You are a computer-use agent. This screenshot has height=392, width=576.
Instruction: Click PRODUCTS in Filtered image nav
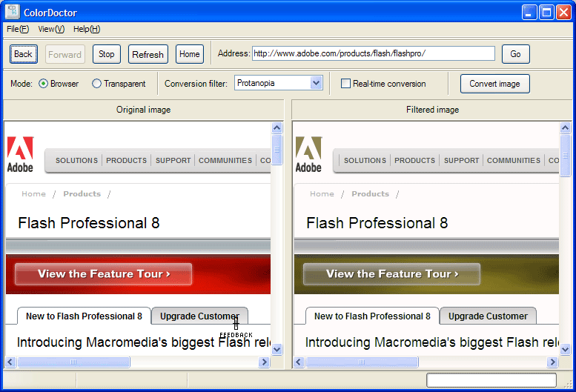[x=414, y=160]
